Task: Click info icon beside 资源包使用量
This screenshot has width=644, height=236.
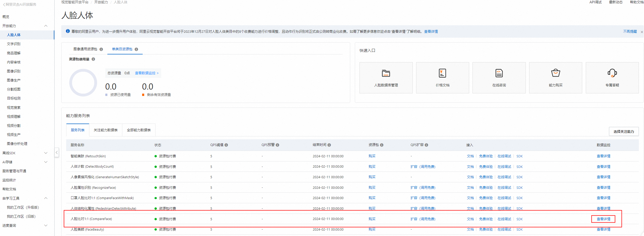Action: pyautogui.click(x=93, y=59)
